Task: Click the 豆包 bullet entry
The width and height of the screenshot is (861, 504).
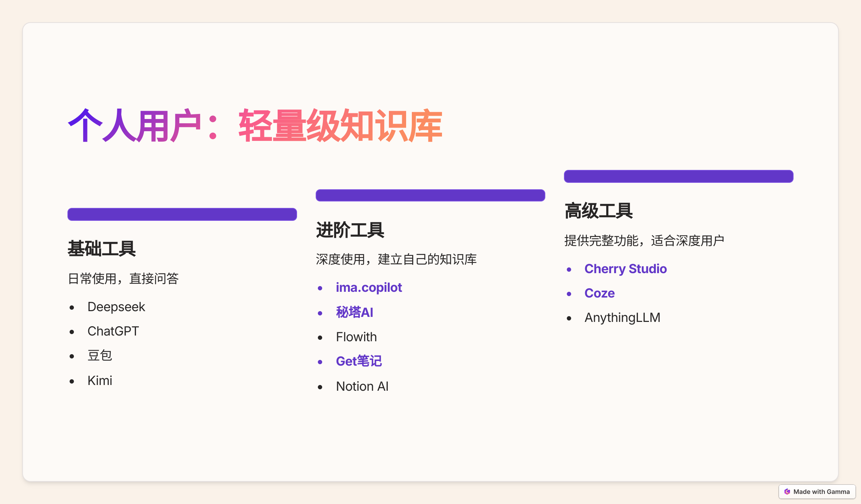Action: [100, 355]
